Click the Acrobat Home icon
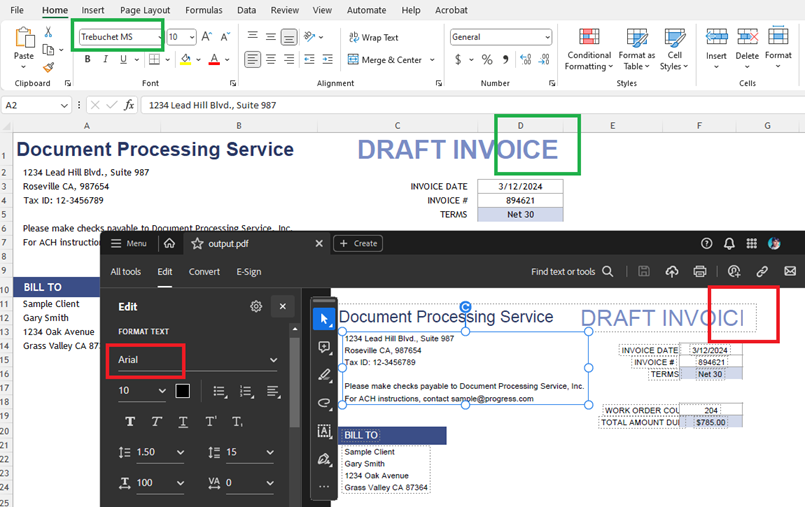Viewport: 805px width, 507px height. [x=169, y=243]
